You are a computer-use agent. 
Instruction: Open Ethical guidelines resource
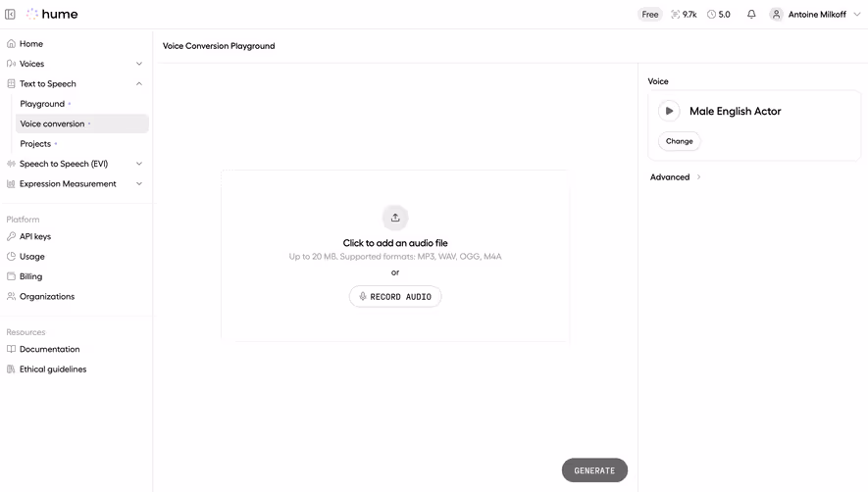pyautogui.click(x=53, y=369)
